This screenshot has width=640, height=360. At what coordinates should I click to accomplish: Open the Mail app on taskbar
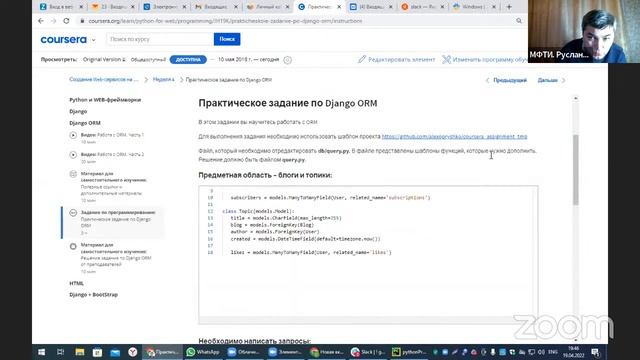(x=115, y=352)
